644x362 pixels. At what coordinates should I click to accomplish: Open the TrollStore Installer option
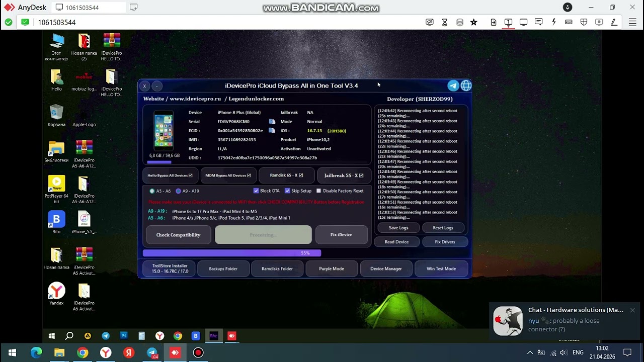click(x=170, y=268)
